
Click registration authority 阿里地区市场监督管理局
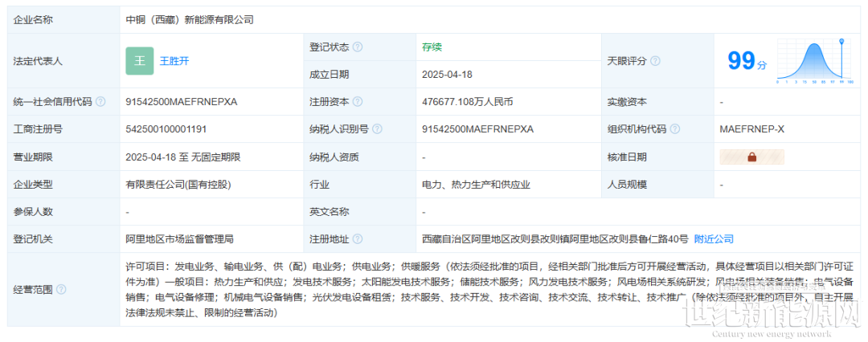[179, 239]
